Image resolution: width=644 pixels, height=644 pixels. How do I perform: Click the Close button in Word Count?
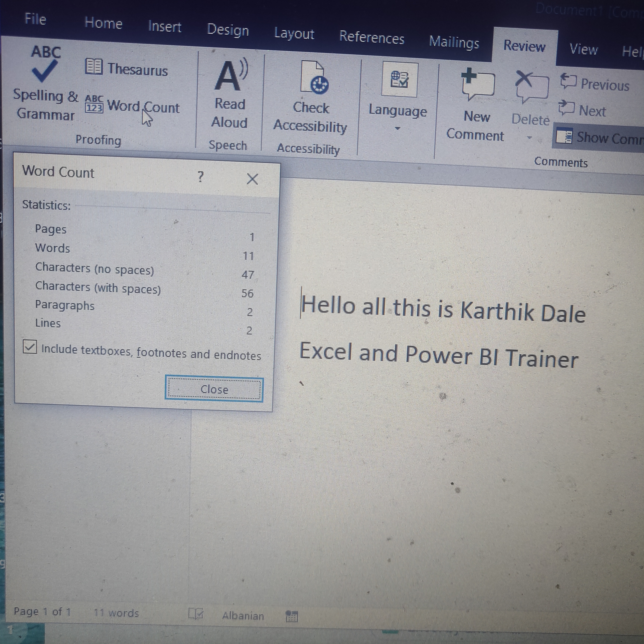point(214,389)
